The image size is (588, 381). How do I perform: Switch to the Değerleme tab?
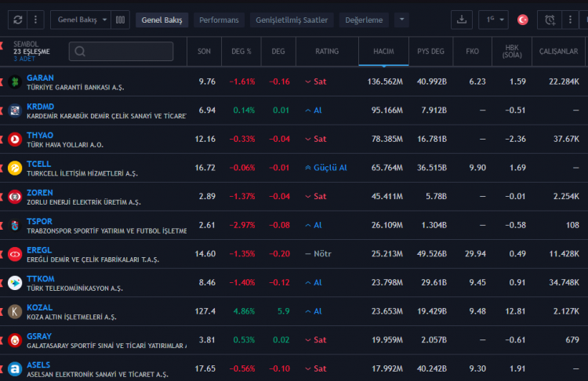click(364, 20)
